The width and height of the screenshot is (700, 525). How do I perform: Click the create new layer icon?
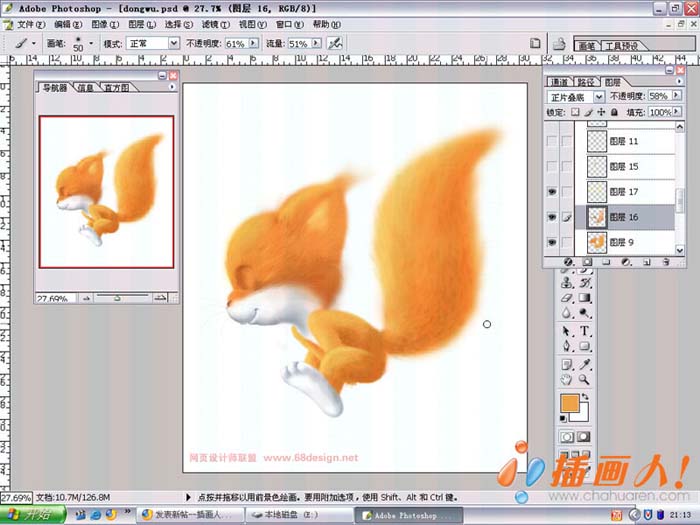click(646, 262)
